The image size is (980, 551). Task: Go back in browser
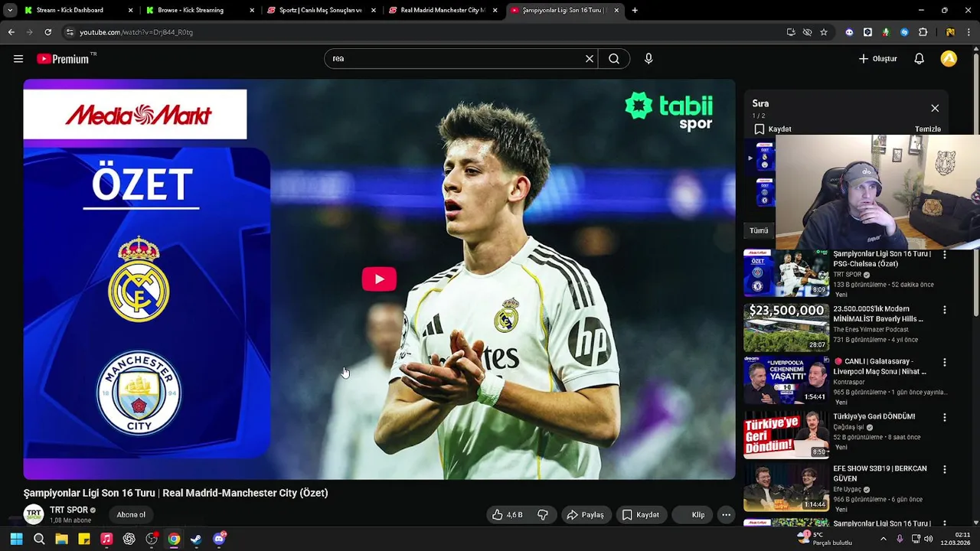point(11,32)
